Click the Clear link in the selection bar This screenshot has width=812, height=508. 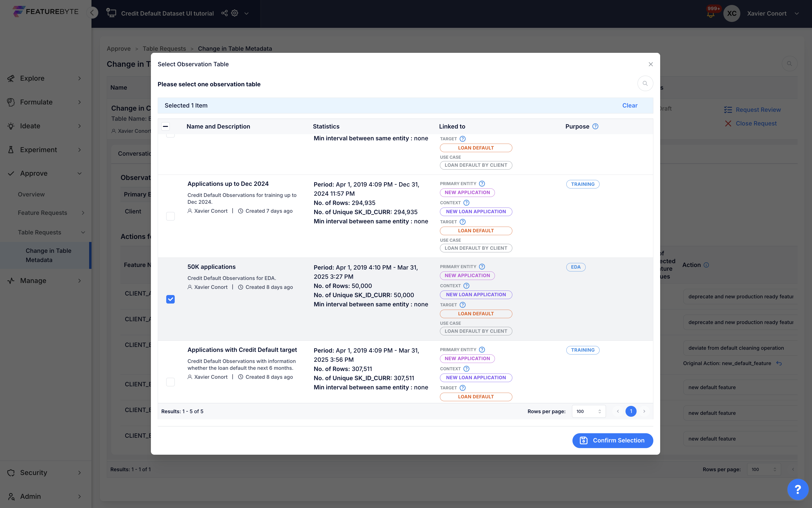pos(629,105)
